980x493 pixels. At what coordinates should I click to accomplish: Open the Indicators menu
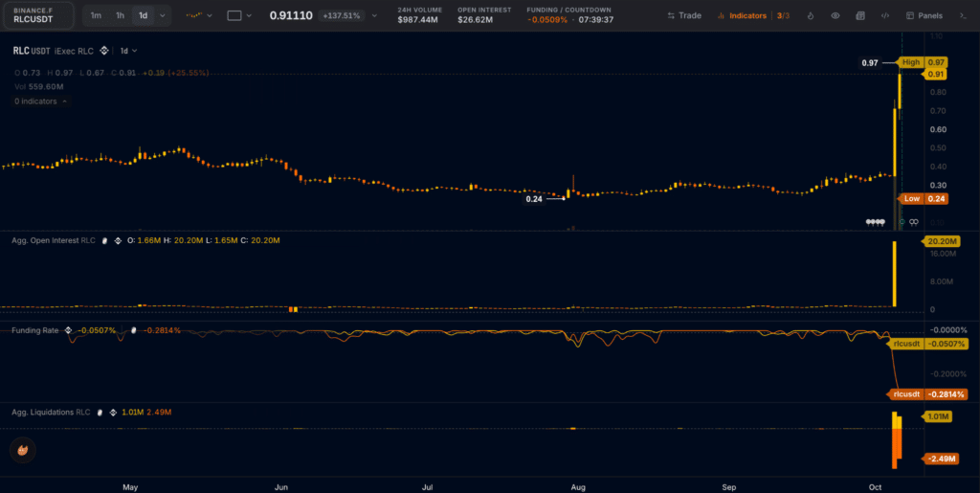click(742, 15)
